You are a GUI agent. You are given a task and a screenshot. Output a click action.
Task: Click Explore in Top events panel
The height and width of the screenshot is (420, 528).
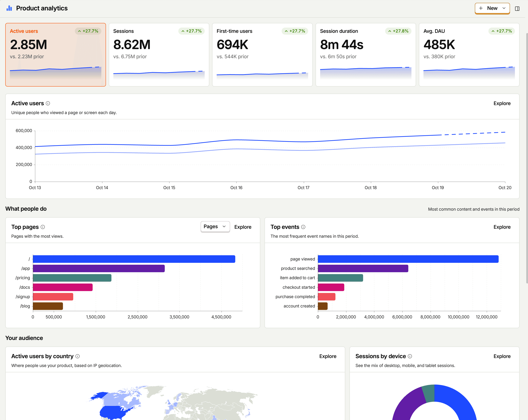502,227
